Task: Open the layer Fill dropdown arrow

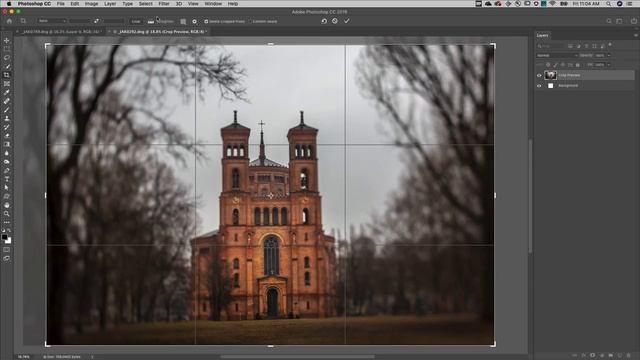Action: click(x=609, y=64)
